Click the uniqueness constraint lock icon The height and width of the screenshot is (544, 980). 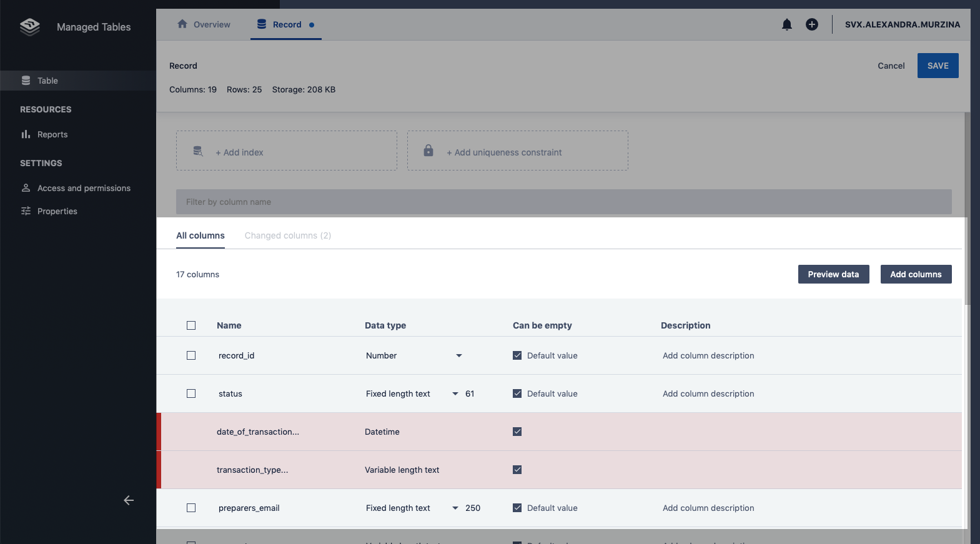(x=428, y=151)
